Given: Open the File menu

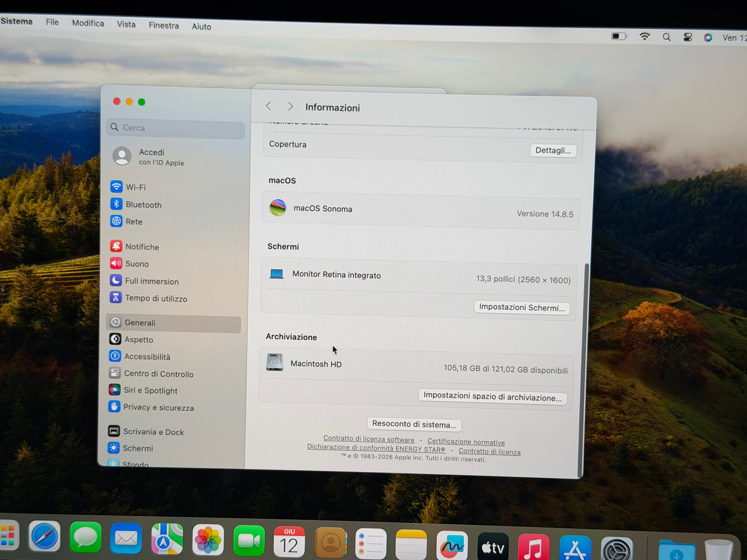Looking at the screenshot, I should coord(52,22).
